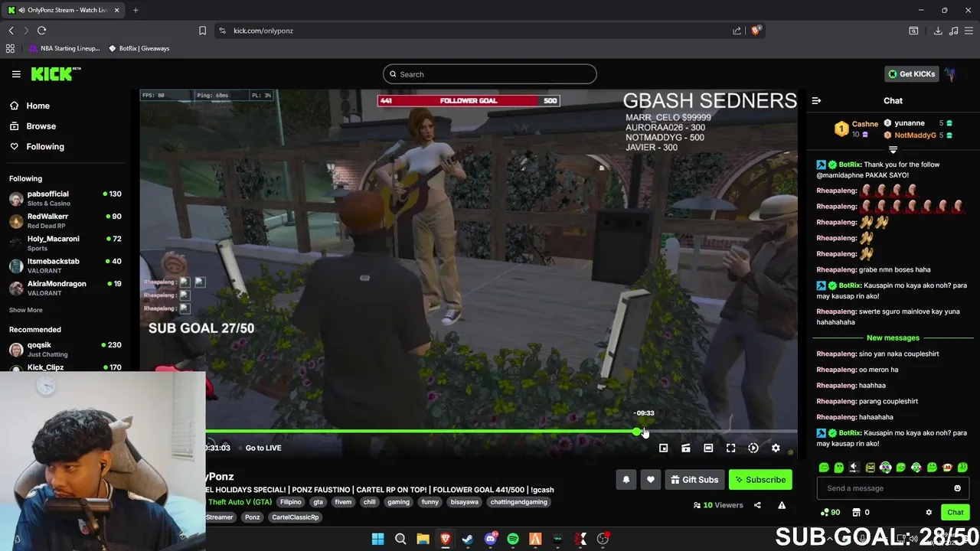Toggle picture-in-picture mini player
980x551 pixels.
click(x=663, y=448)
